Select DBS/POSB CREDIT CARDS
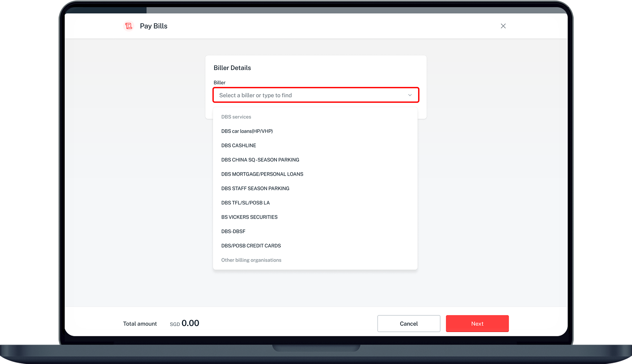The height and width of the screenshot is (364, 632). click(x=251, y=246)
